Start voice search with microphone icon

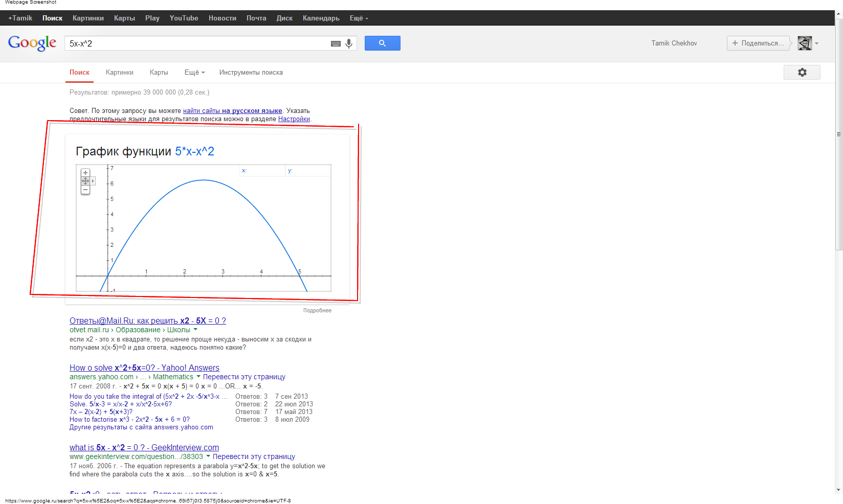coord(349,44)
